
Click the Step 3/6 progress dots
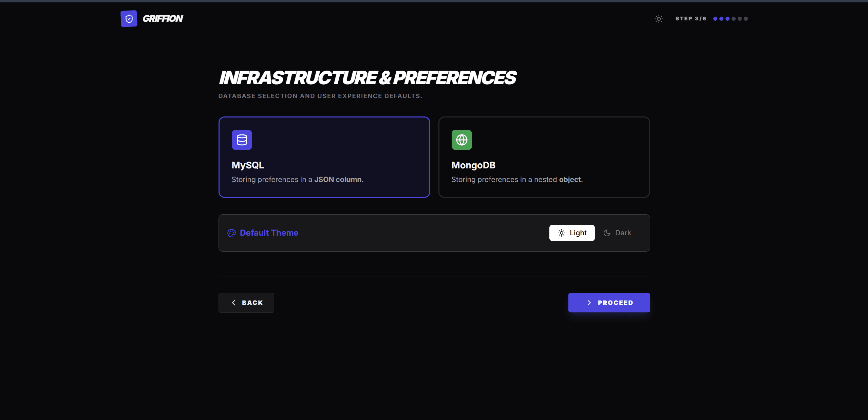pyautogui.click(x=731, y=19)
